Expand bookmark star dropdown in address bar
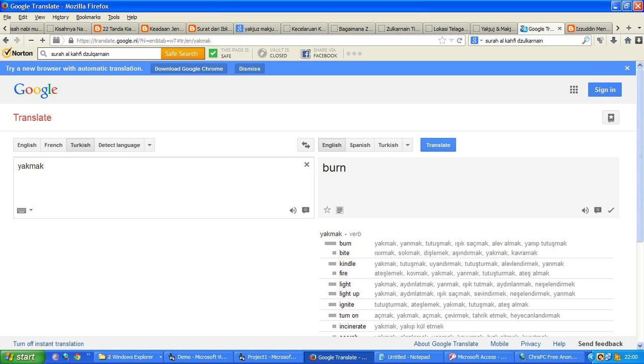Screen dimensions: 644x364 451,41
